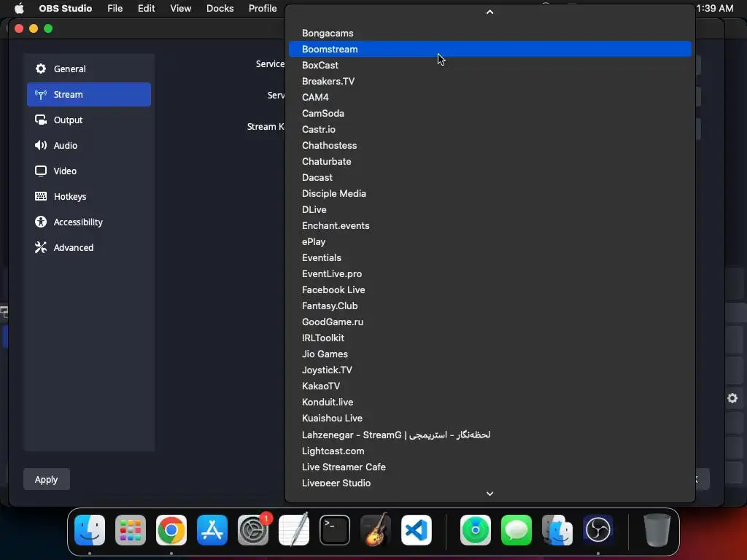Pick Fantasy.Club in the service list
The image size is (747, 560).
pos(490,306)
